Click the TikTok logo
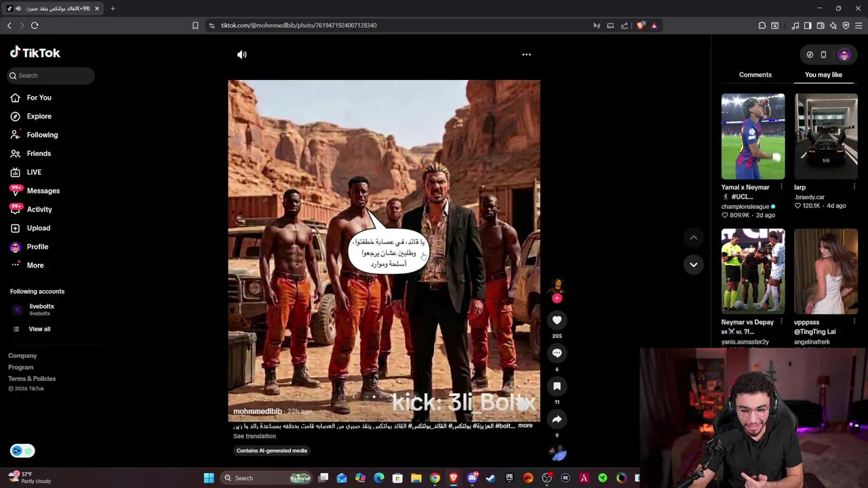 pos(35,52)
